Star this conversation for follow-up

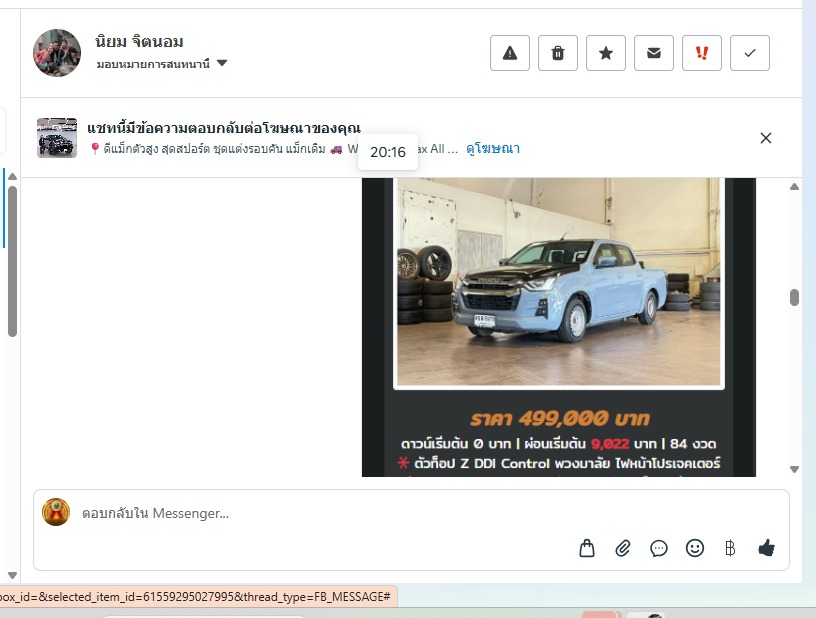(606, 53)
